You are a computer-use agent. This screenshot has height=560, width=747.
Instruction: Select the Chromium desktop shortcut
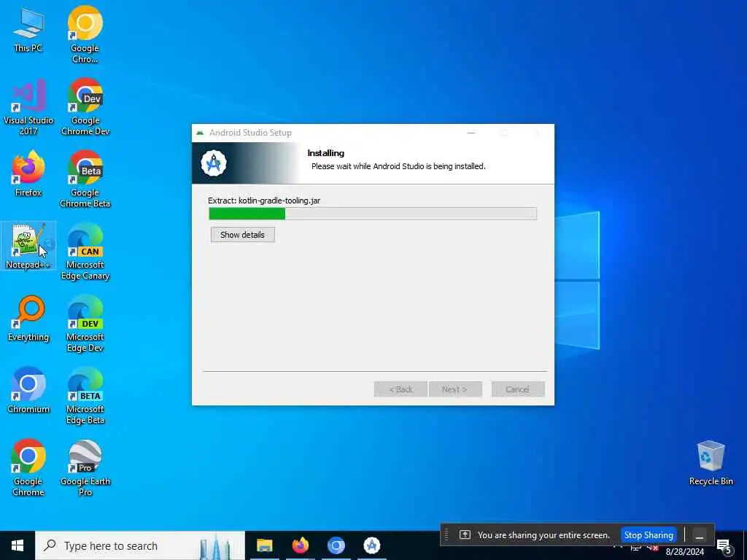[x=28, y=391]
